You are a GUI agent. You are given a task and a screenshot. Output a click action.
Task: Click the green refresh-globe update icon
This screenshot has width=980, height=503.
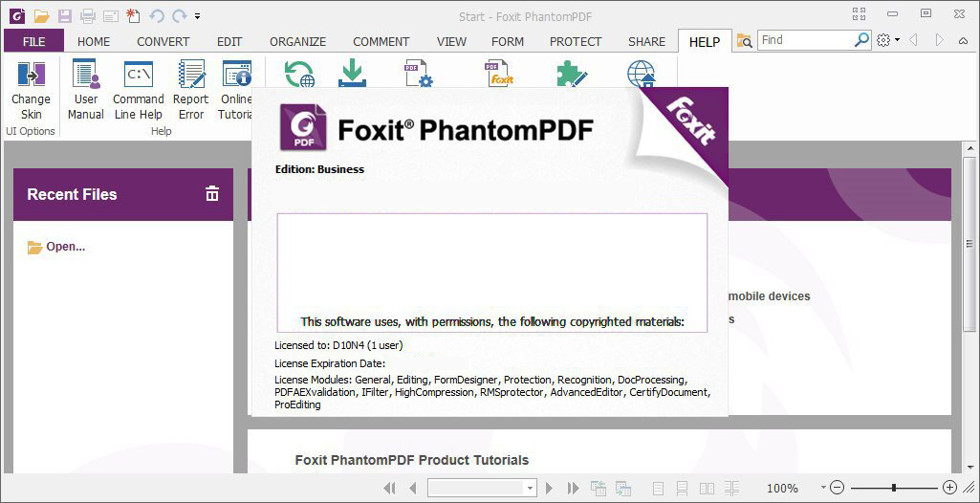pos(299,74)
